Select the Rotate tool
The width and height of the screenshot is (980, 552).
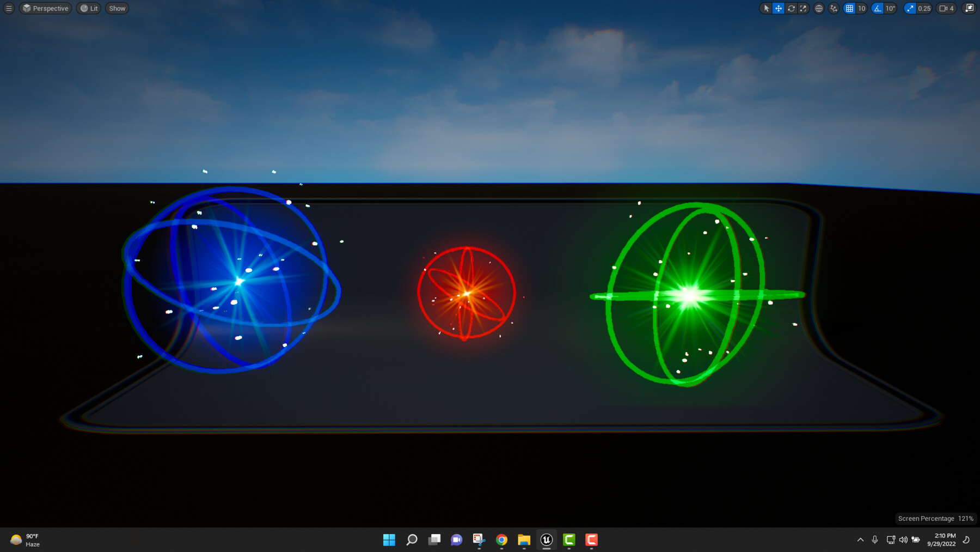coord(791,8)
